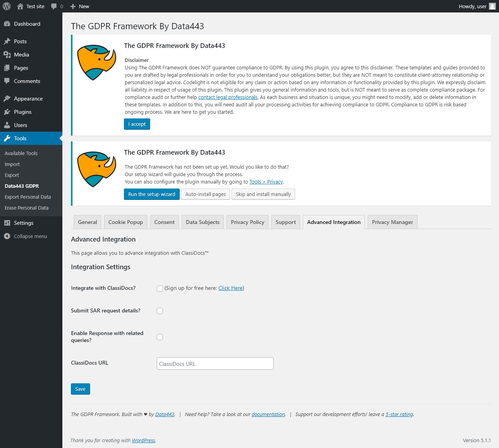Click the WordPress logo icon
The image size is (499, 448).
click(7, 6)
